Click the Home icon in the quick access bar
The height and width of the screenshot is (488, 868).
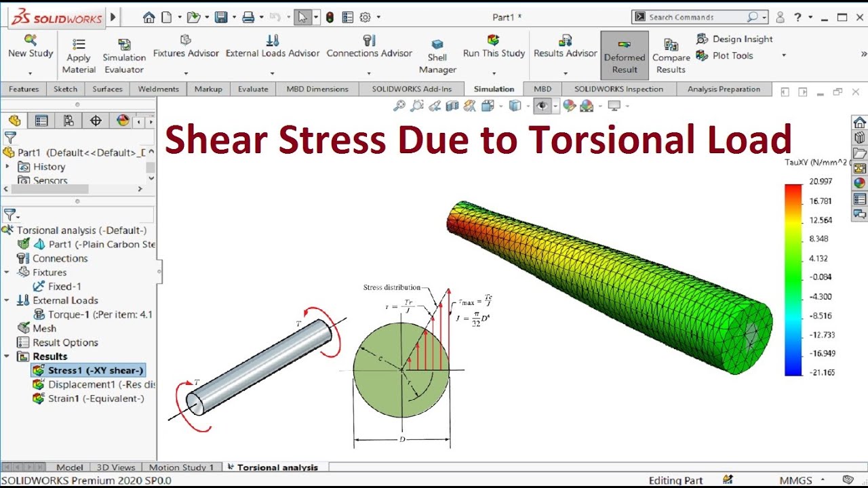(149, 18)
